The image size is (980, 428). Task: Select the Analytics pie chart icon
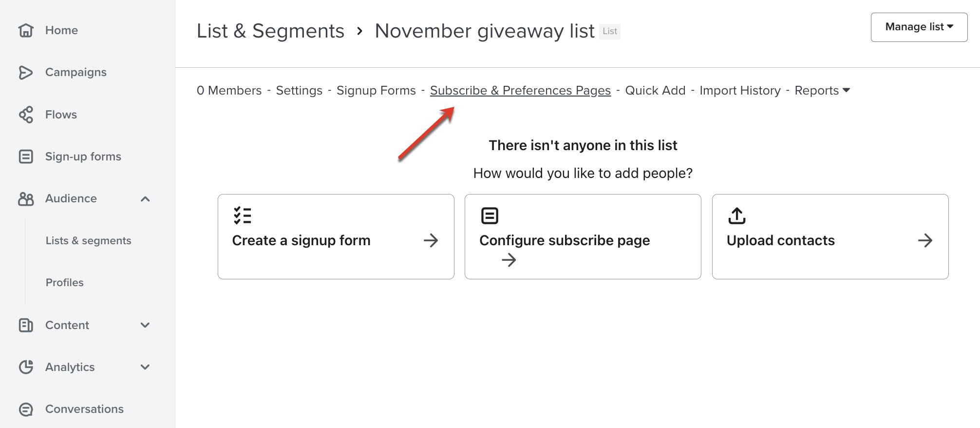[x=25, y=367]
